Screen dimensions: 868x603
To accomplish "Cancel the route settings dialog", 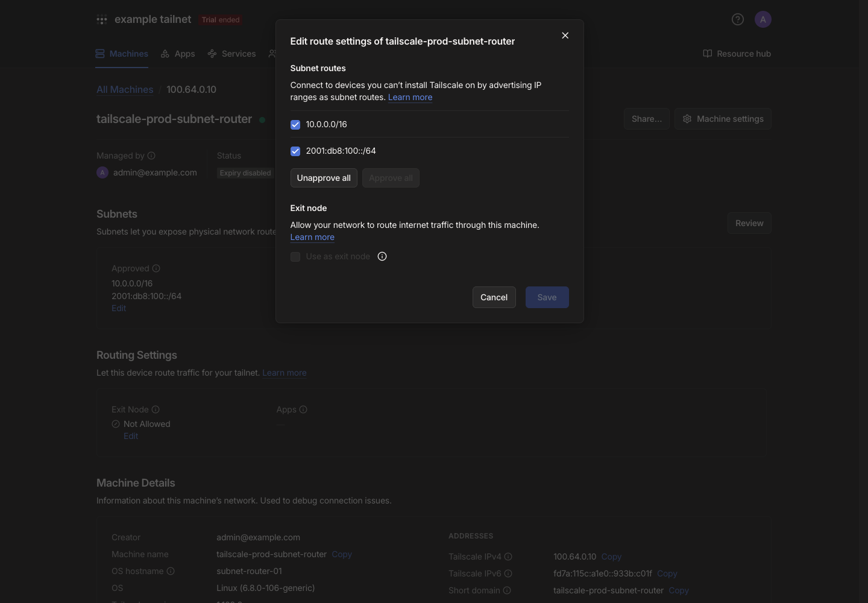I will pyautogui.click(x=494, y=297).
